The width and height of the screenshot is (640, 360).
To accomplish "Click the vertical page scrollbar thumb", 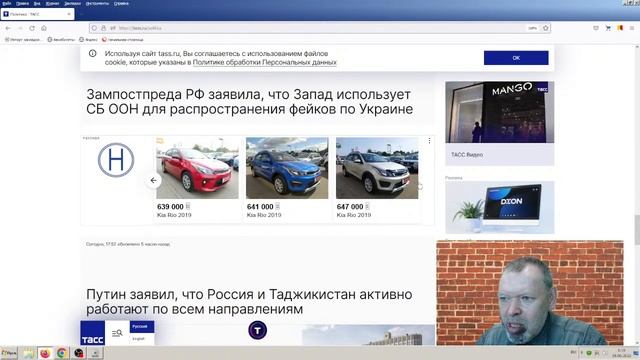I will tap(637, 229).
